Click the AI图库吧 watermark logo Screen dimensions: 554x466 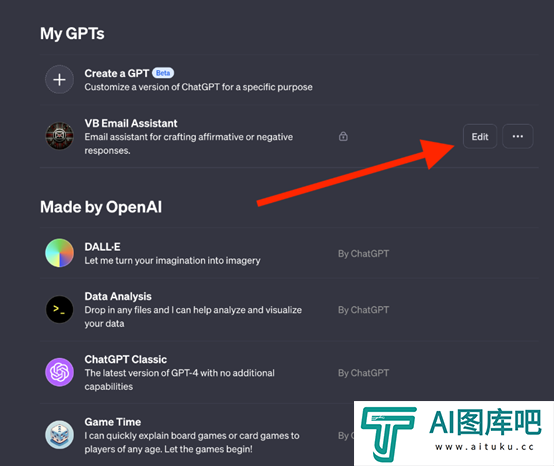pyautogui.click(x=454, y=433)
